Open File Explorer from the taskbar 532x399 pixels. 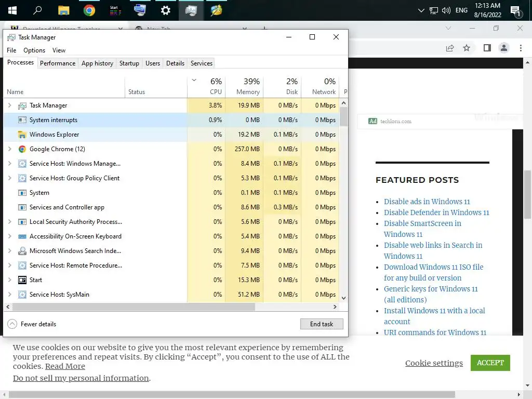(63, 10)
